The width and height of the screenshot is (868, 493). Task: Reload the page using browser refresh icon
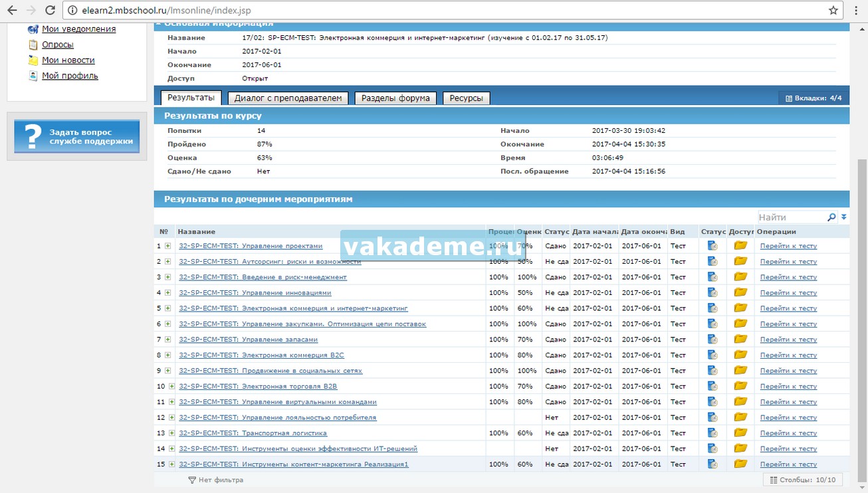coord(50,10)
